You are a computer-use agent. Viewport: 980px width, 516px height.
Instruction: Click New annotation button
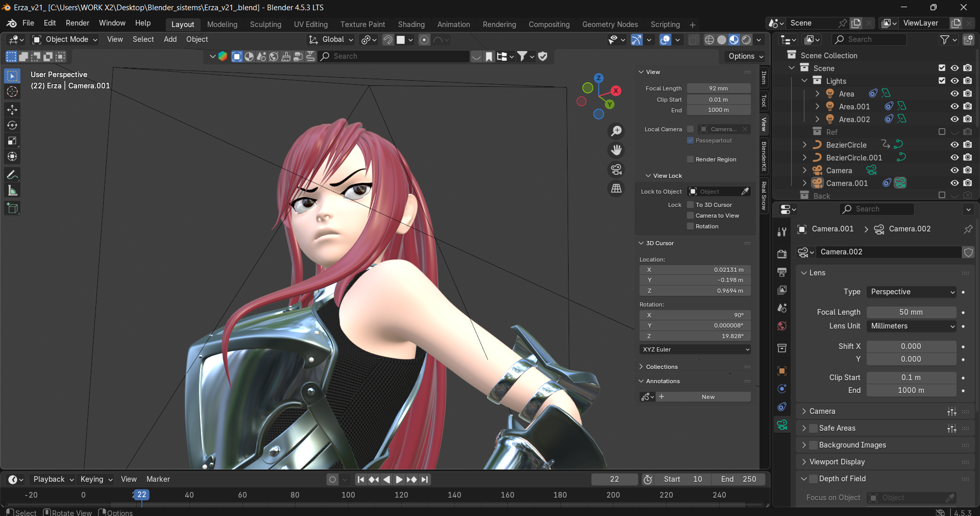pyautogui.click(x=707, y=397)
